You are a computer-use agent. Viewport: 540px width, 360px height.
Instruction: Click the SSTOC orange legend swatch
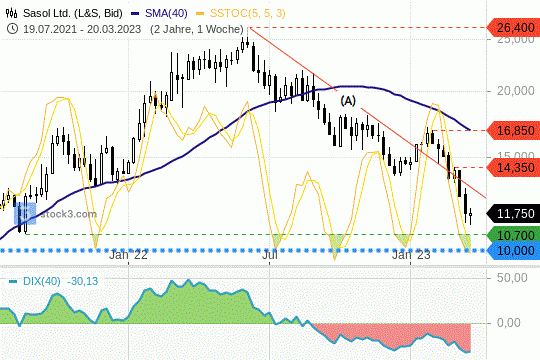click(x=200, y=14)
